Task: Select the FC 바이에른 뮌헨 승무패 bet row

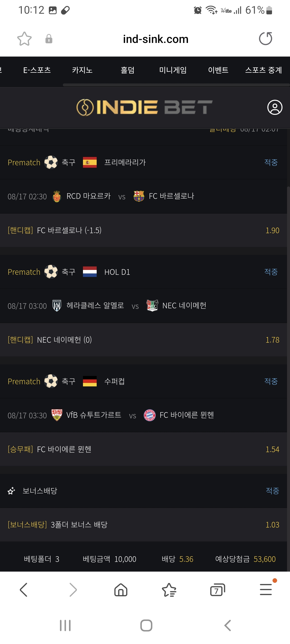Action: click(143, 449)
